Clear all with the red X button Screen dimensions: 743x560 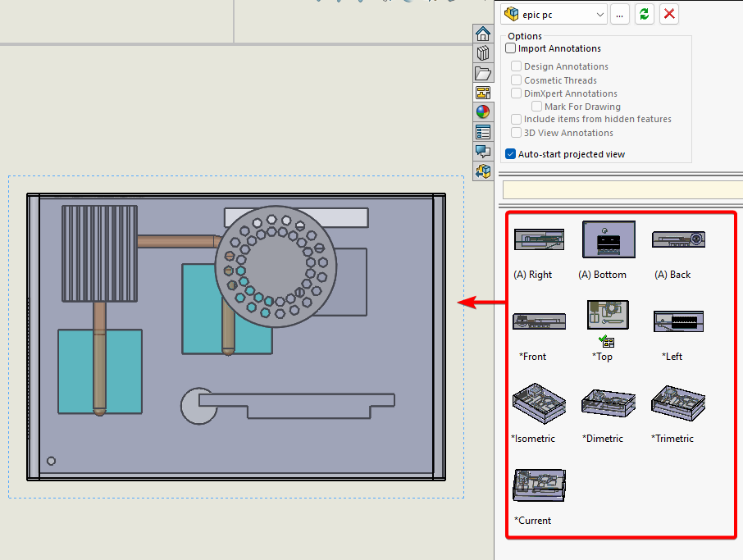(x=669, y=14)
